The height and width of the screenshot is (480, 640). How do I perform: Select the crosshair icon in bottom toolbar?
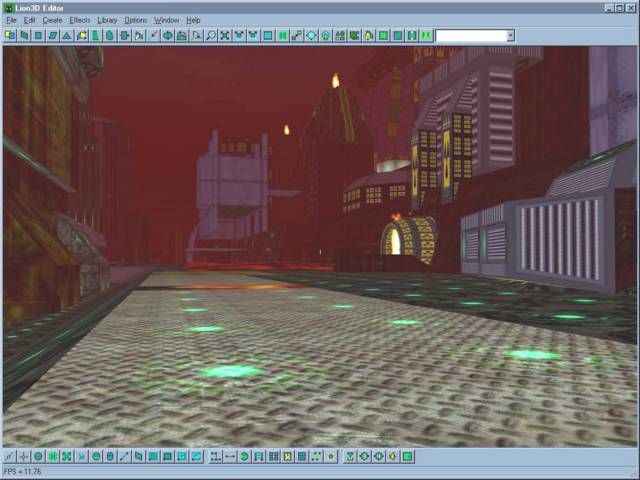24,456
